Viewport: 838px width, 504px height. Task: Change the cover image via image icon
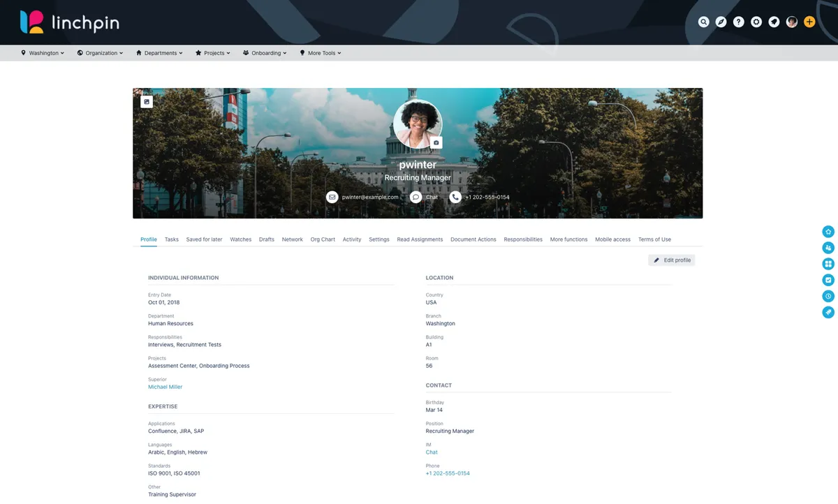147,102
